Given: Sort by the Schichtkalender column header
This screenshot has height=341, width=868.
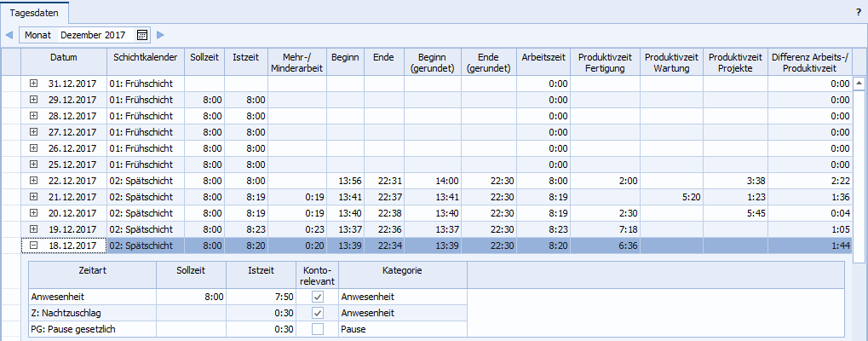Looking at the screenshot, I should point(143,58).
